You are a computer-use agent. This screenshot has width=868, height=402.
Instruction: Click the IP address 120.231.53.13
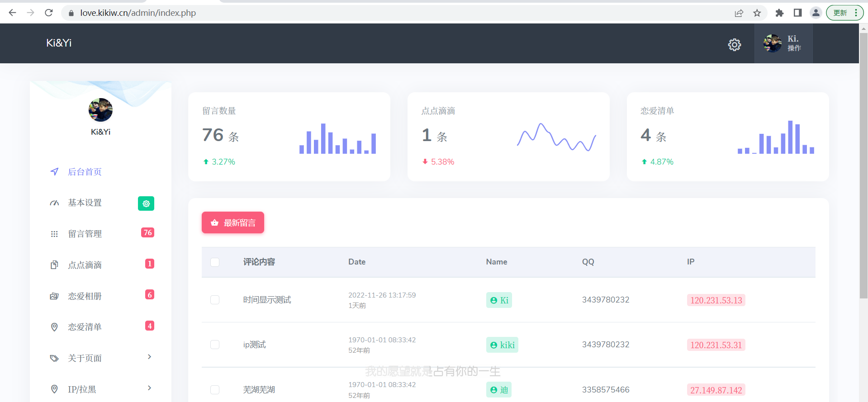716,300
